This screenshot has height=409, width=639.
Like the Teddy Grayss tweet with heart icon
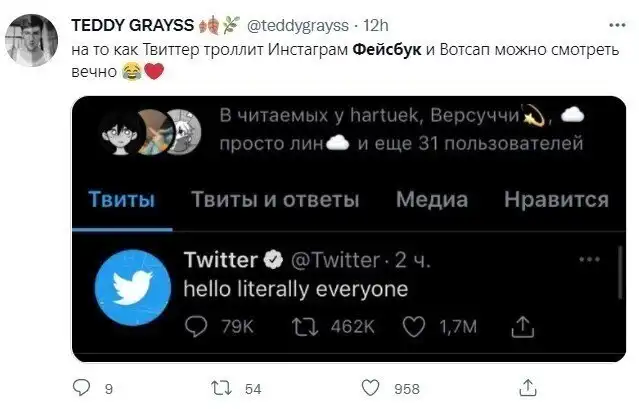370,388
